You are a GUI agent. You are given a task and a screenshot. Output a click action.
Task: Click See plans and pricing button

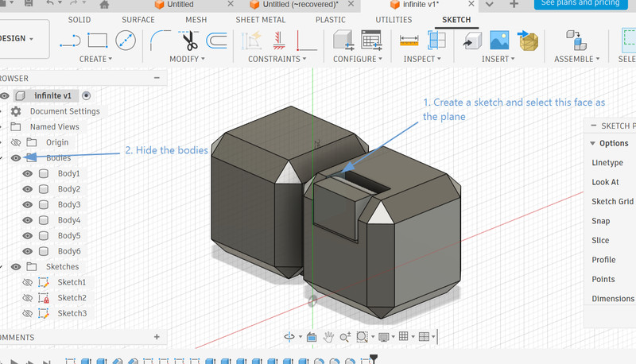[x=581, y=4]
